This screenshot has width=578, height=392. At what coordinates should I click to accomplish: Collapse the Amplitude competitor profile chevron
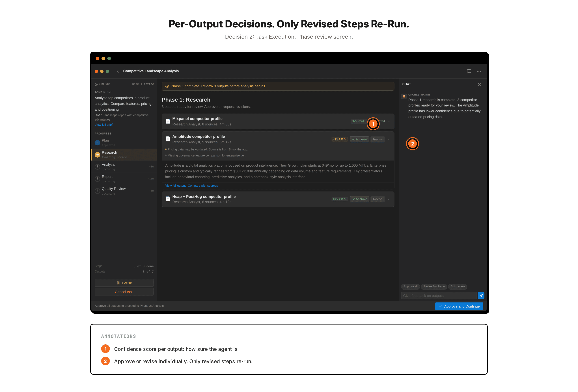point(389,140)
